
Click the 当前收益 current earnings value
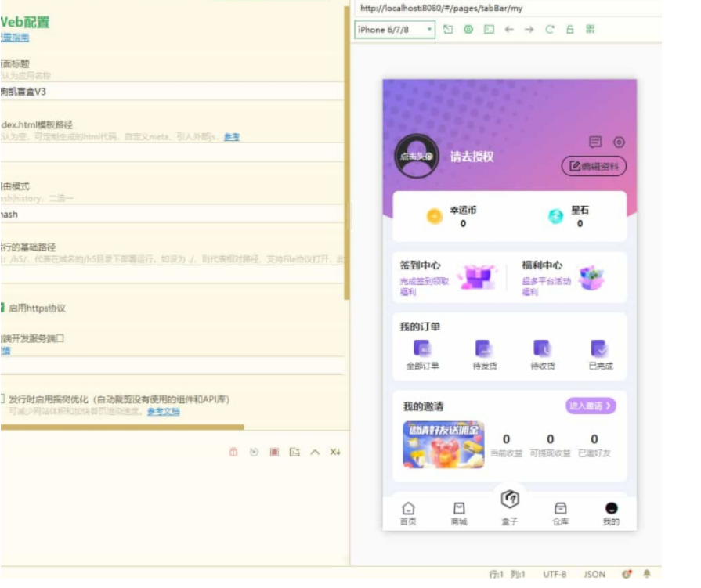pos(506,439)
